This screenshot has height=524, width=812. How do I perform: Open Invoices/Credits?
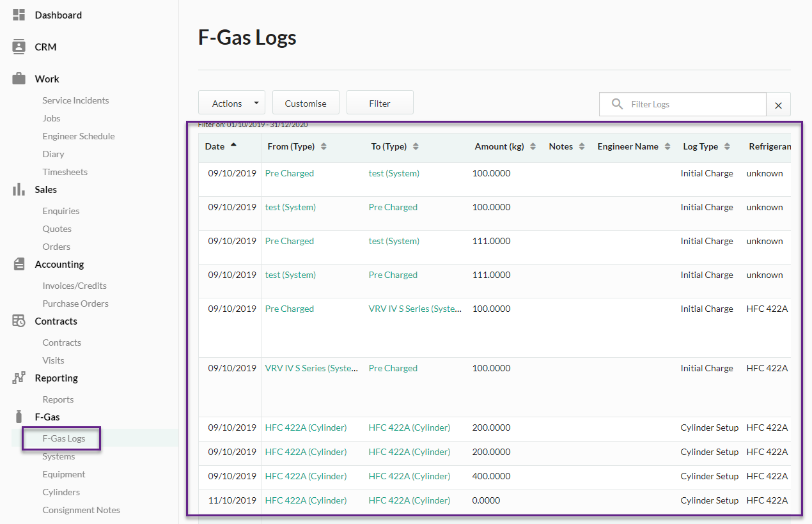tap(74, 286)
